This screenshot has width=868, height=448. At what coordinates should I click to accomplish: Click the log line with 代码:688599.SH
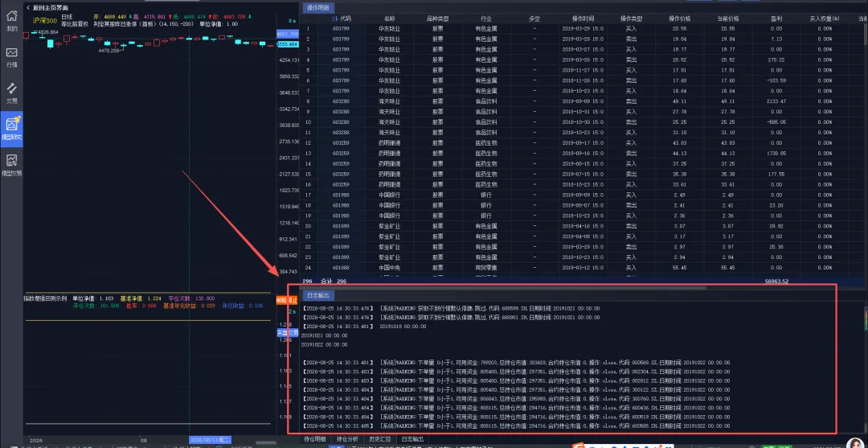[x=451, y=308]
